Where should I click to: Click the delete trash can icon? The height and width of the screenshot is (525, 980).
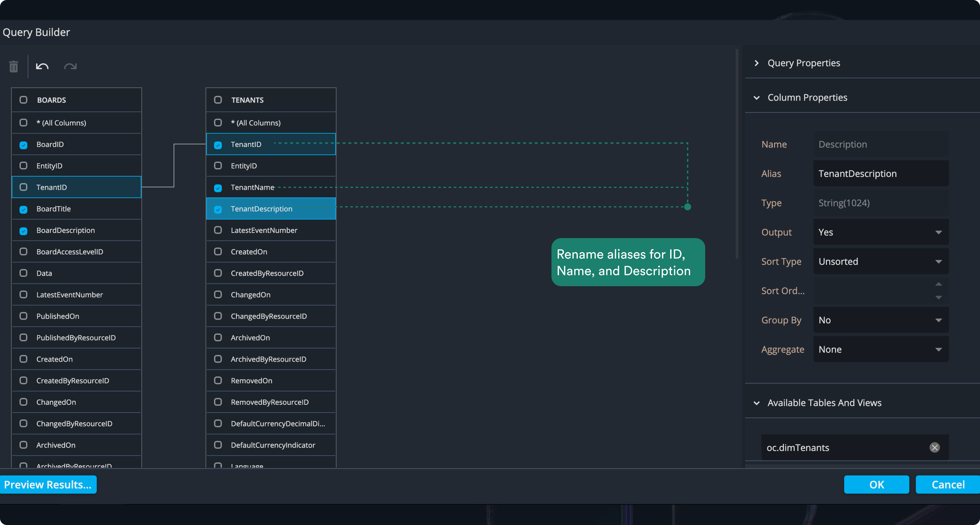coord(14,66)
